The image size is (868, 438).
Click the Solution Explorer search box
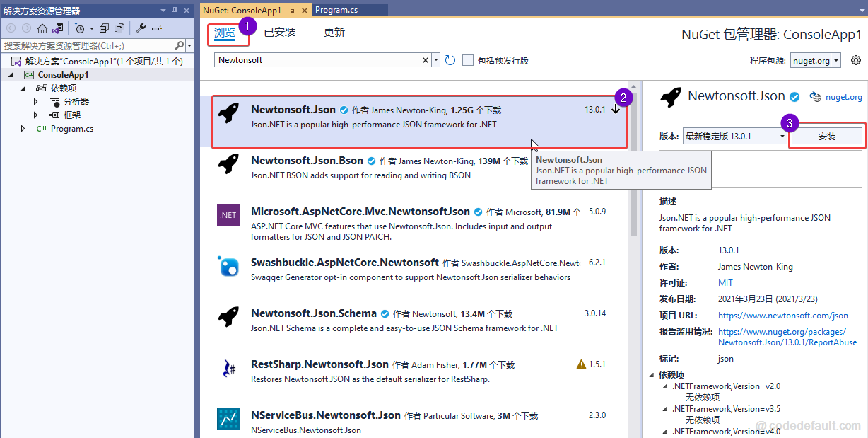point(88,45)
